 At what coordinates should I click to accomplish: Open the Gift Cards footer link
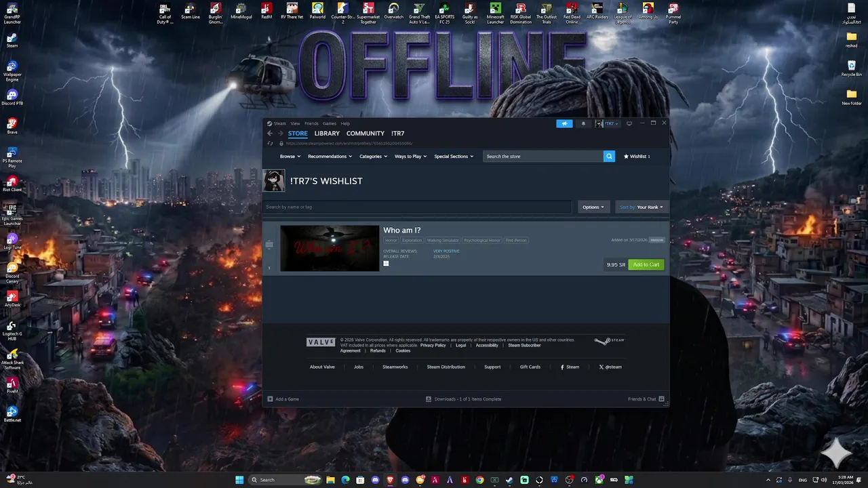coord(530,367)
